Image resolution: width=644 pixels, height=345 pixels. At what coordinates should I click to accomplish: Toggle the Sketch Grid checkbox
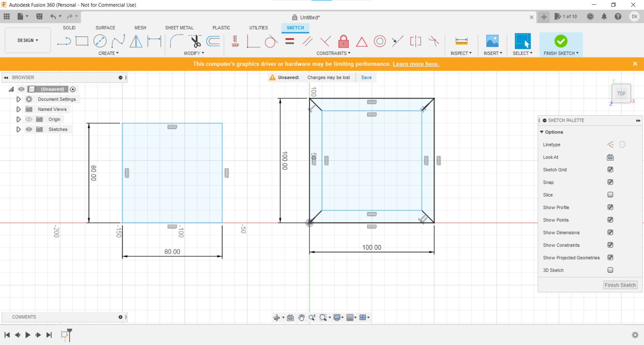pos(610,169)
